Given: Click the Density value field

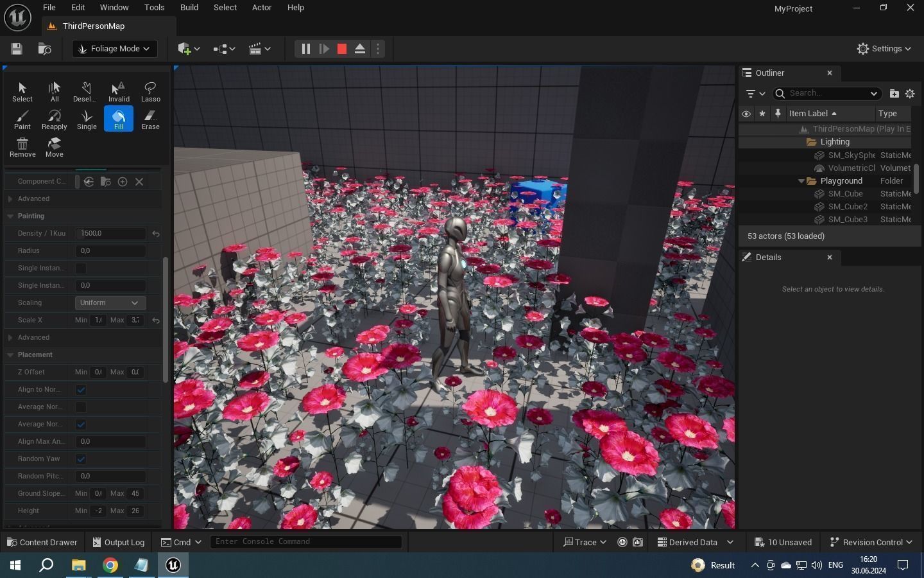Looking at the screenshot, I should (110, 234).
